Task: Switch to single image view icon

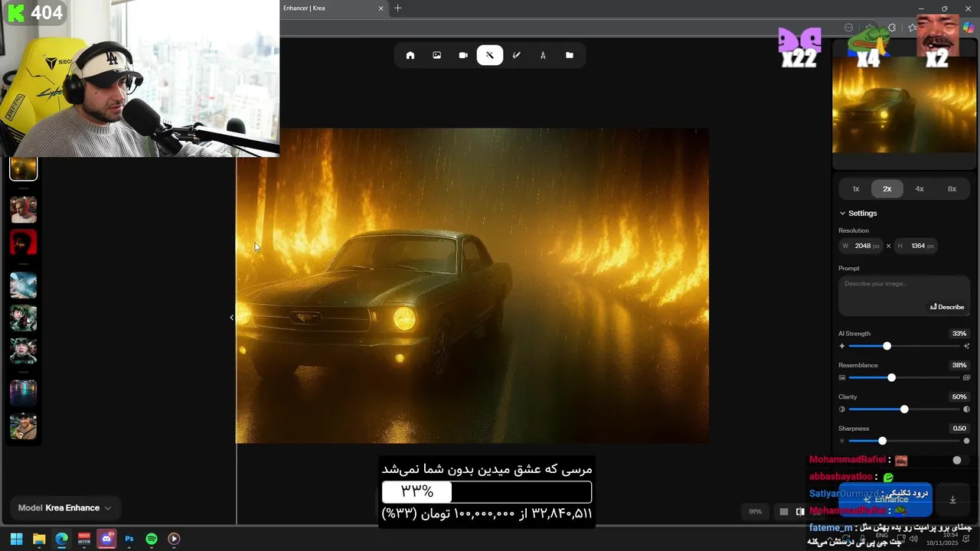Action: coord(784,512)
